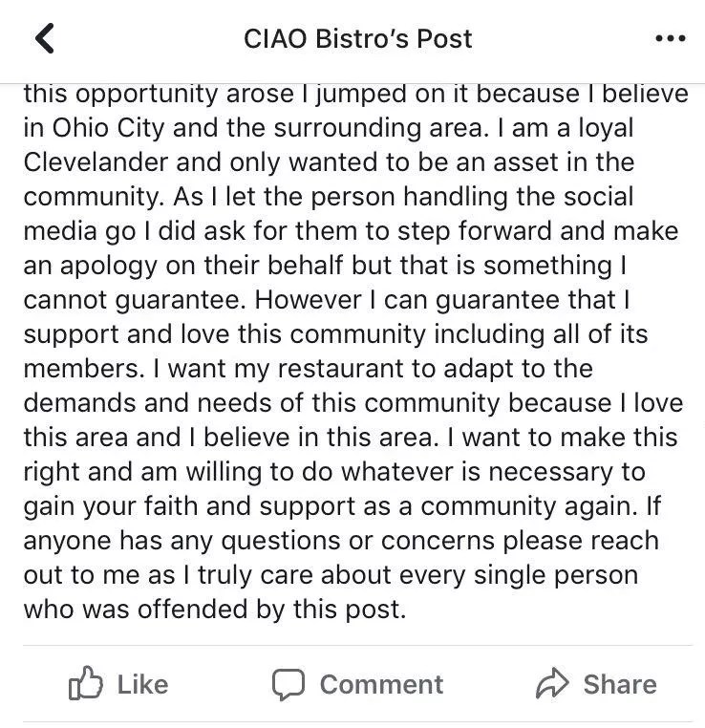The height and width of the screenshot is (728, 705).
Task: Click the Share text label
Action: point(620,684)
